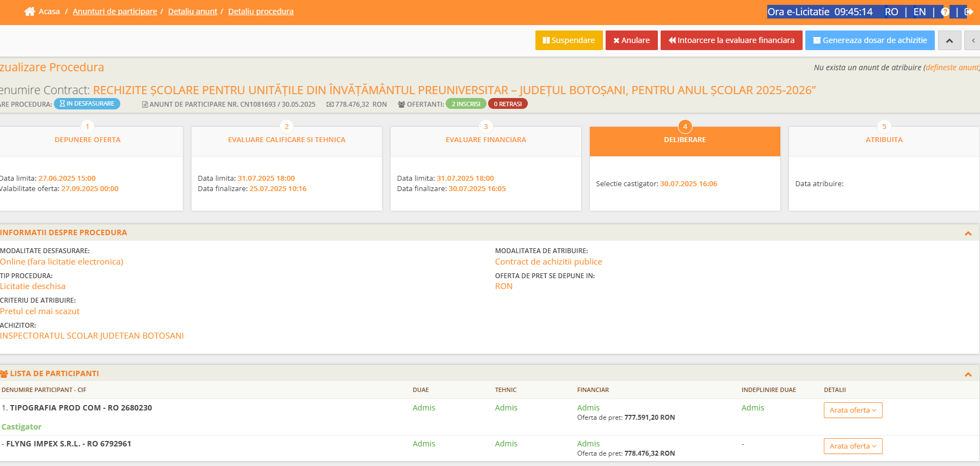Viewport: 980px width, 466px height.
Task: Click Indeplinire DUAE Admis for TIPOGRAFIA PROD COM
Action: coord(753,408)
